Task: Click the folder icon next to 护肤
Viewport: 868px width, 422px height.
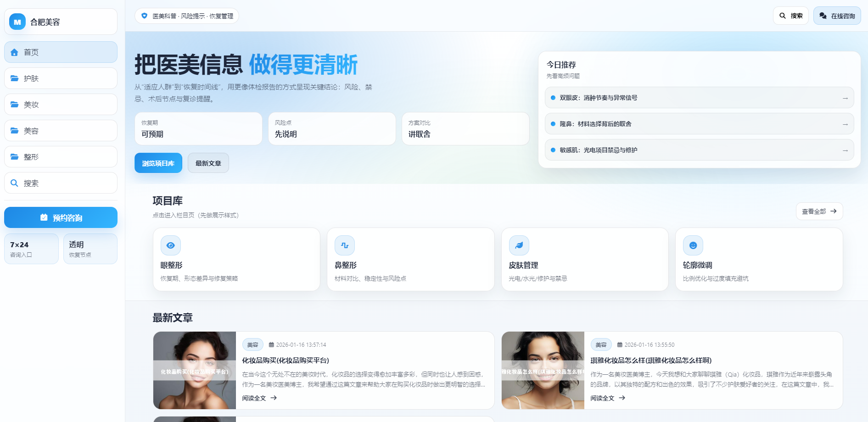Action: point(14,78)
